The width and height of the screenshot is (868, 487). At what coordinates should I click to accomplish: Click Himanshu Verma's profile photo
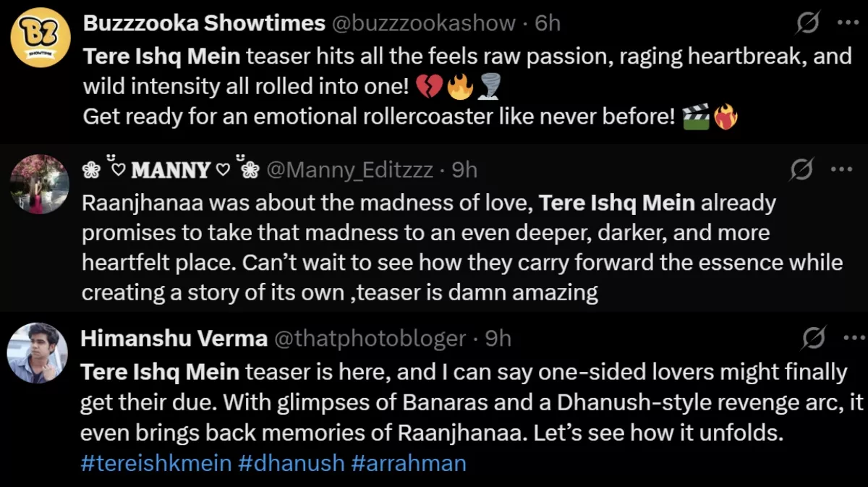[37, 353]
